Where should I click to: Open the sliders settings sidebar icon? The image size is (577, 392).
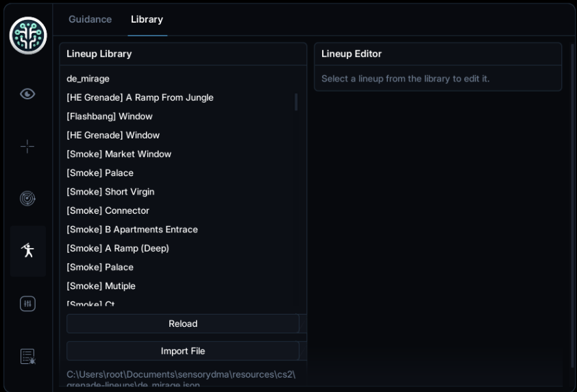coord(27,304)
